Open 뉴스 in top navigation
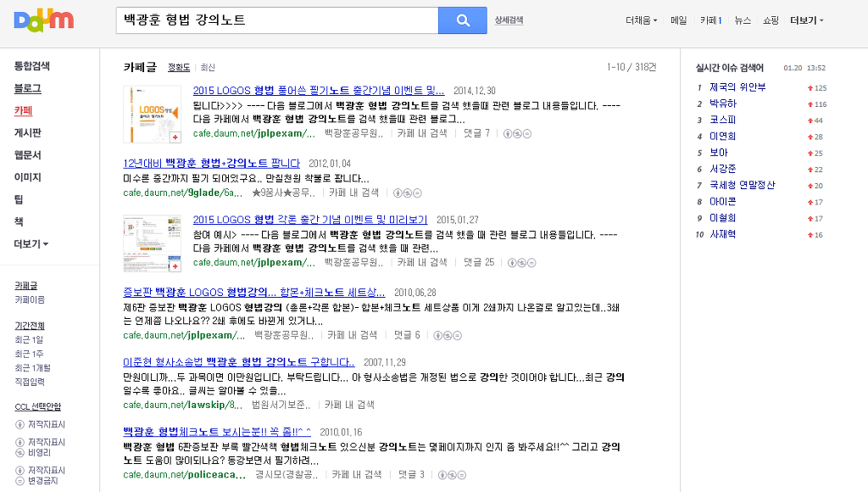This screenshot has height=492, width=868. click(743, 20)
